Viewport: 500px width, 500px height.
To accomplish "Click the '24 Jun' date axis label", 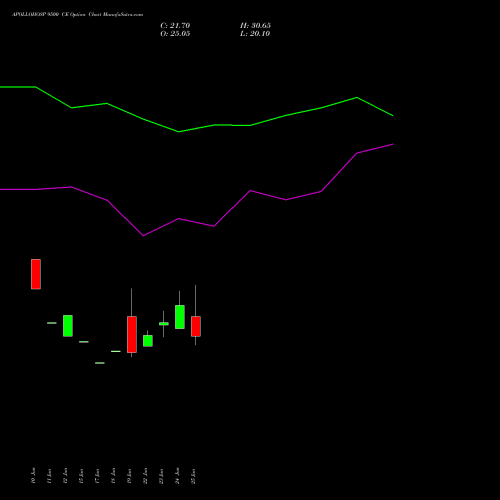I will (177, 476).
